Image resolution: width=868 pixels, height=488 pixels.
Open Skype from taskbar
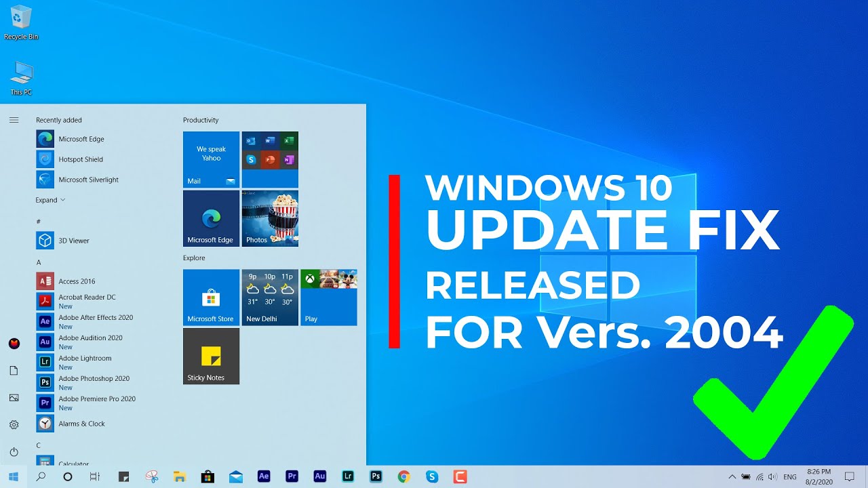pyautogui.click(x=432, y=476)
